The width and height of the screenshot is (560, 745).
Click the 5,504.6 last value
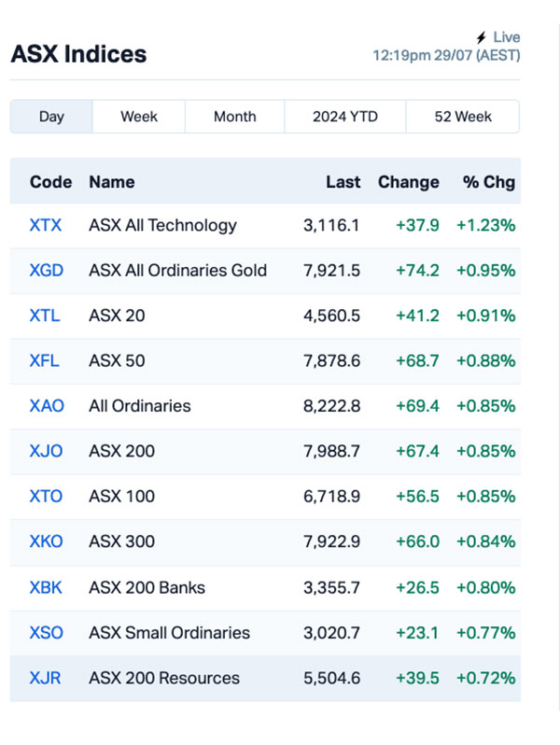(332, 678)
